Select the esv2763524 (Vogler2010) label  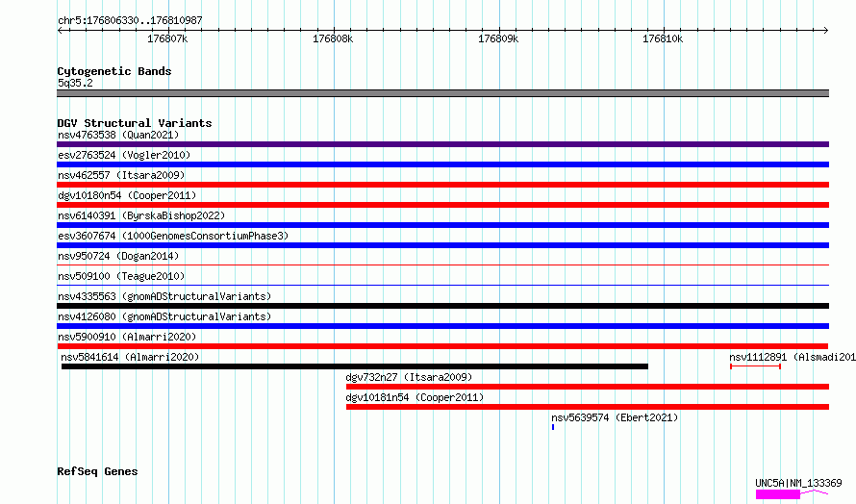click(124, 155)
